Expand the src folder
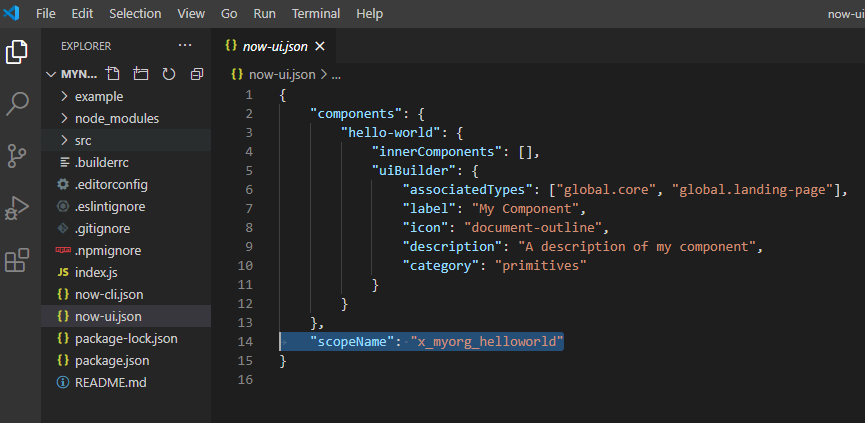This screenshot has height=423, width=865. point(82,140)
